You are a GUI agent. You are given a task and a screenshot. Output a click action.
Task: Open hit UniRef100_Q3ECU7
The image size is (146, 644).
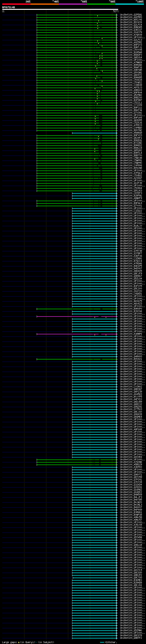(x=131, y=30)
